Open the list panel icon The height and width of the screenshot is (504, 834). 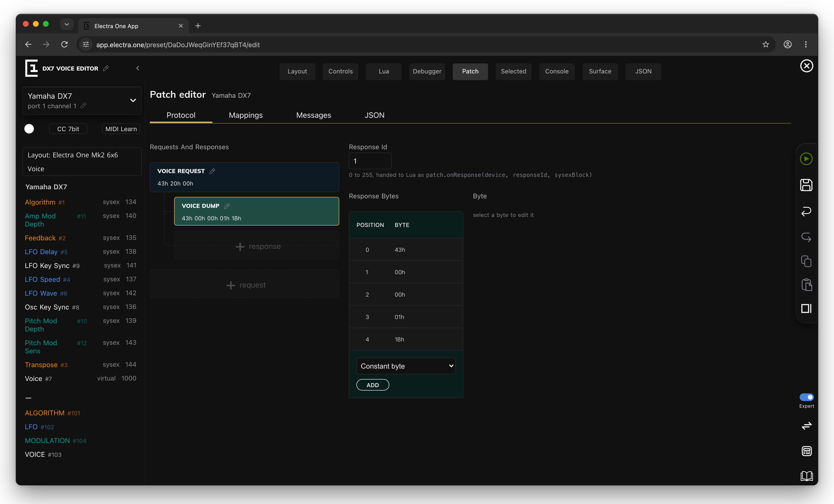coord(807,451)
